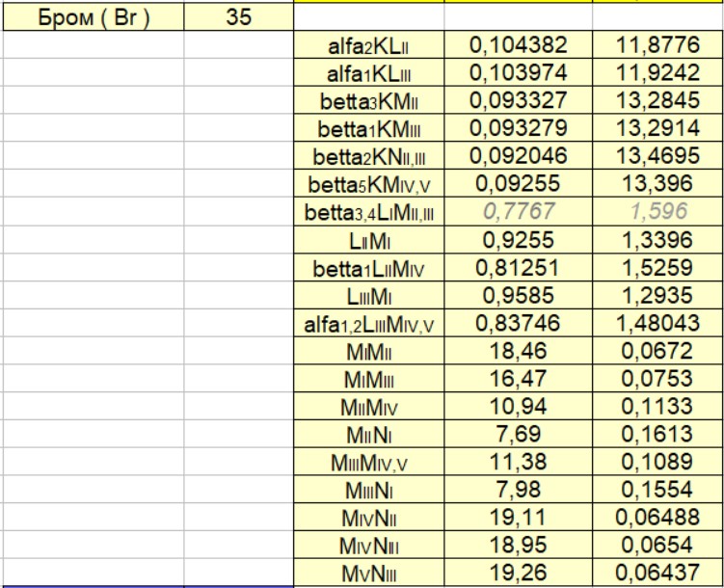This screenshot has height=588, width=724.
Task: Select the cell 'Бром ( Br )'
Action: click(x=94, y=17)
